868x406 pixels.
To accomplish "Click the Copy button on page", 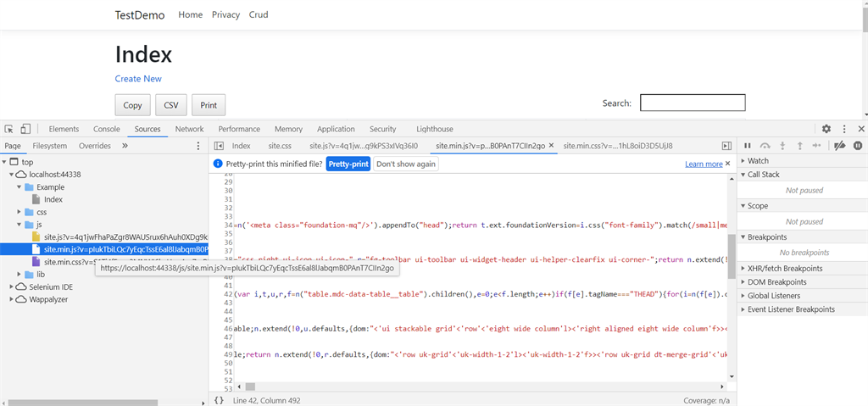I will (x=132, y=105).
